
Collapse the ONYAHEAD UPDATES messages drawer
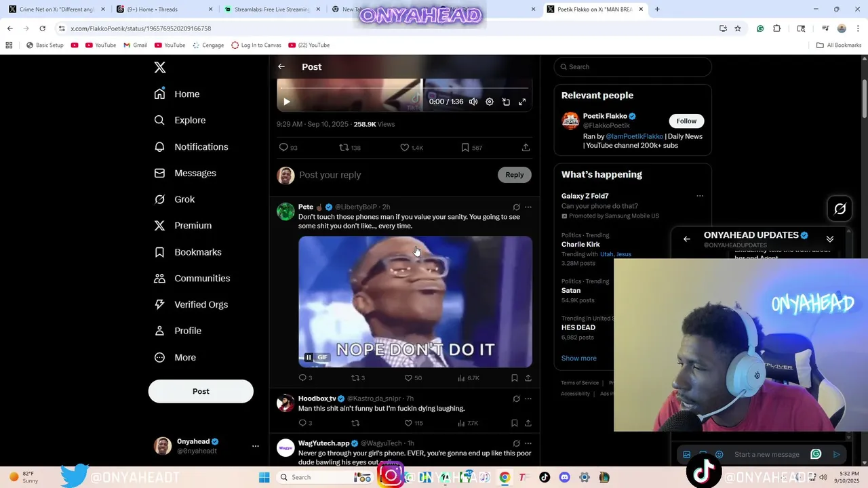[x=830, y=239]
